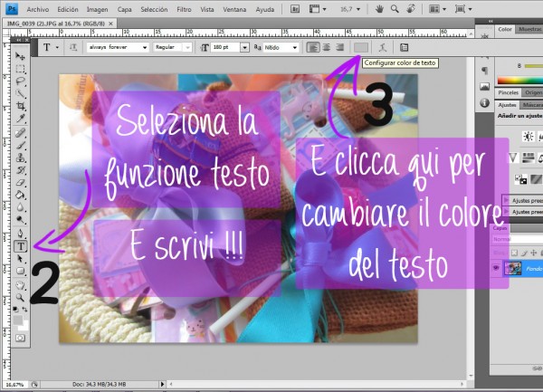Select the Dodge tool
The height and width of the screenshot is (392, 543).
[x=20, y=220]
